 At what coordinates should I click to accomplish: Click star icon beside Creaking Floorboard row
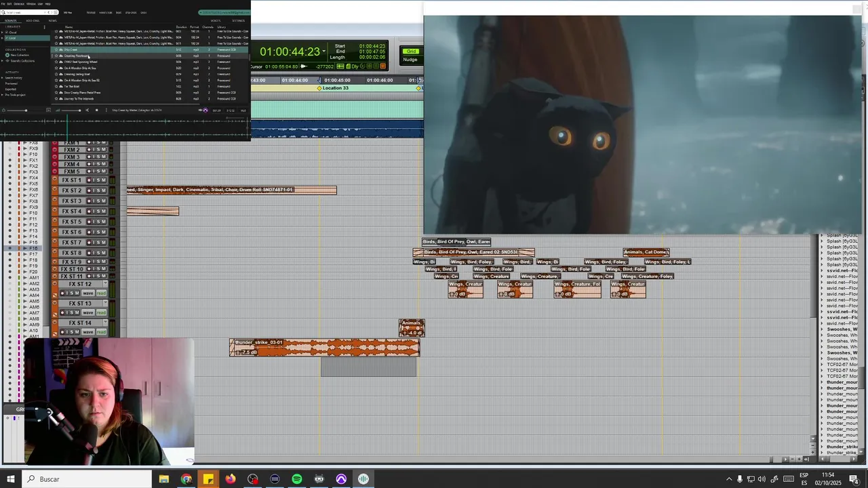(x=56, y=56)
